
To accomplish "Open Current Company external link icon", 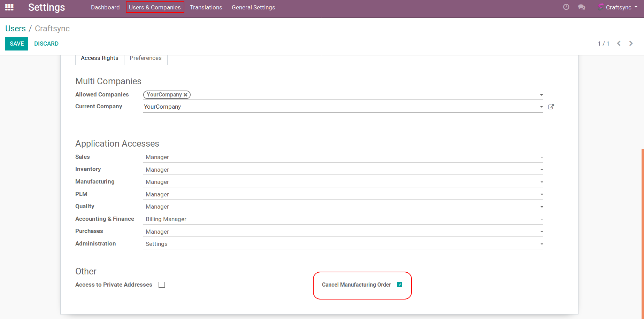I will [551, 107].
